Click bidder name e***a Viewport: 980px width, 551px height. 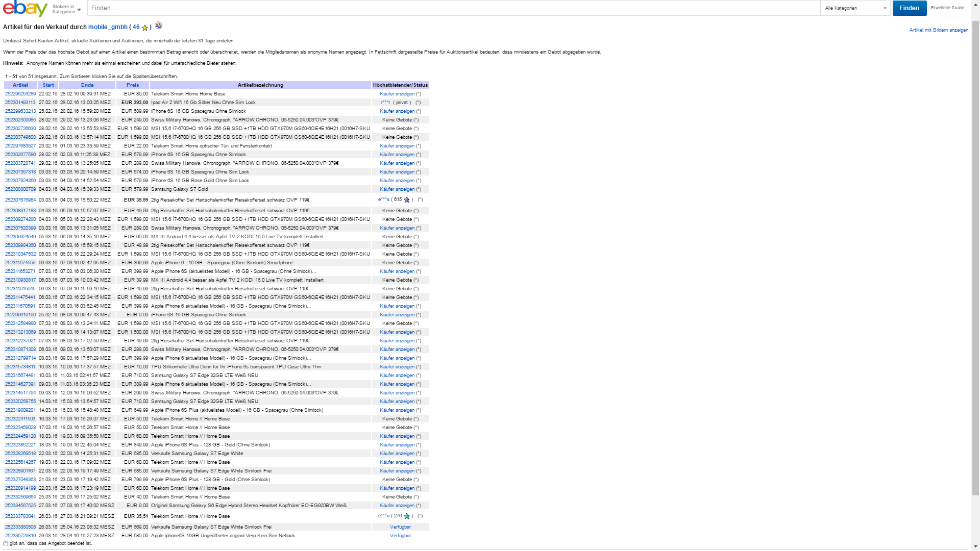pos(384,516)
